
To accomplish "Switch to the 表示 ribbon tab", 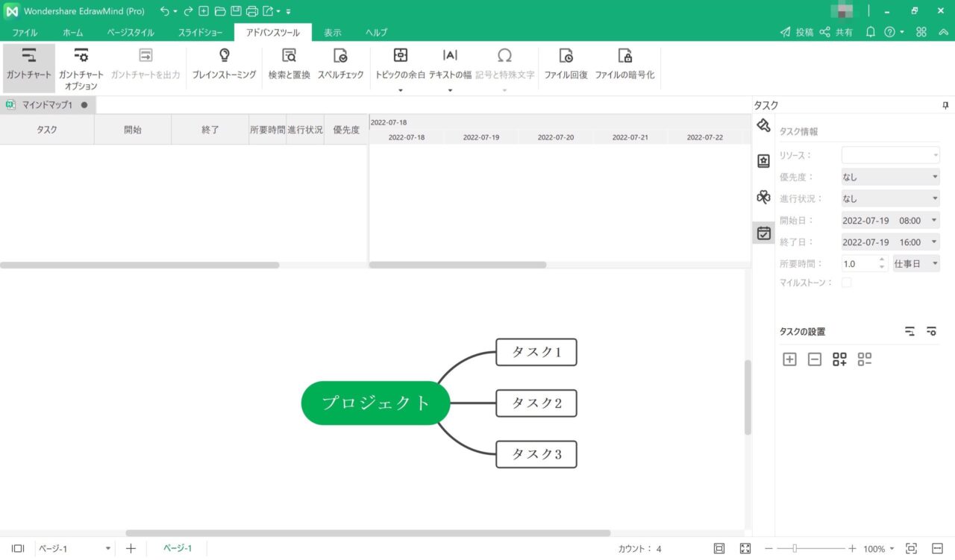I will [x=332, y=33].
